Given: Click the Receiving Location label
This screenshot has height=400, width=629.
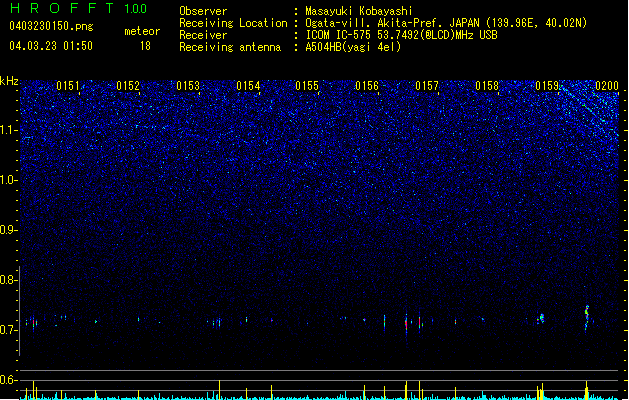Looking at the screenshot, I should click(x=233, y=23).
